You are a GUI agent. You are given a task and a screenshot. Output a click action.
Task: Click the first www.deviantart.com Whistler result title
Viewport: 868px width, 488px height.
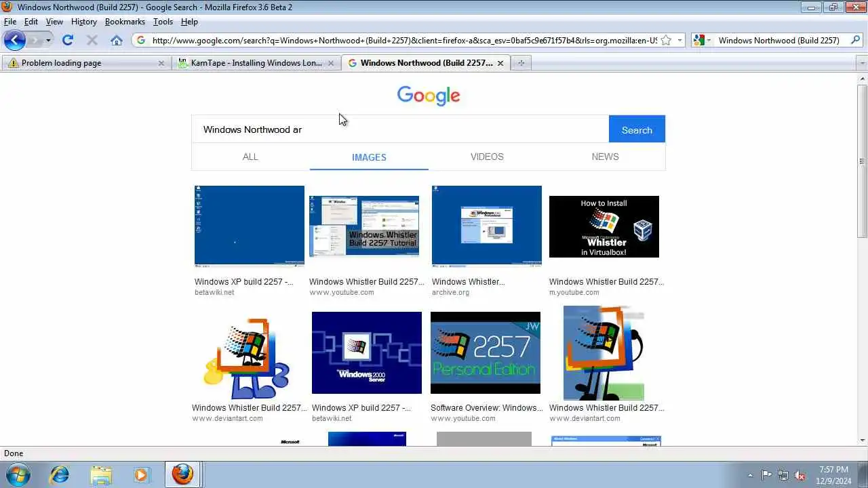(x=250, y=407)
